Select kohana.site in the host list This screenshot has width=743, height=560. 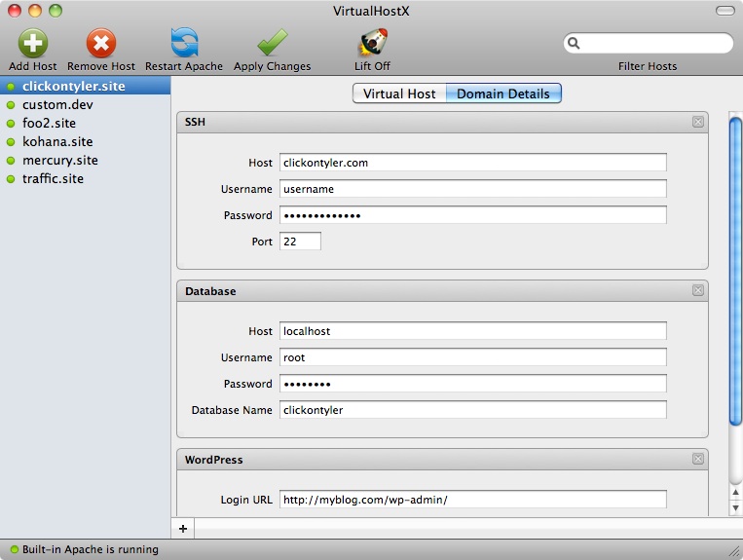click(x=57, y=141)
